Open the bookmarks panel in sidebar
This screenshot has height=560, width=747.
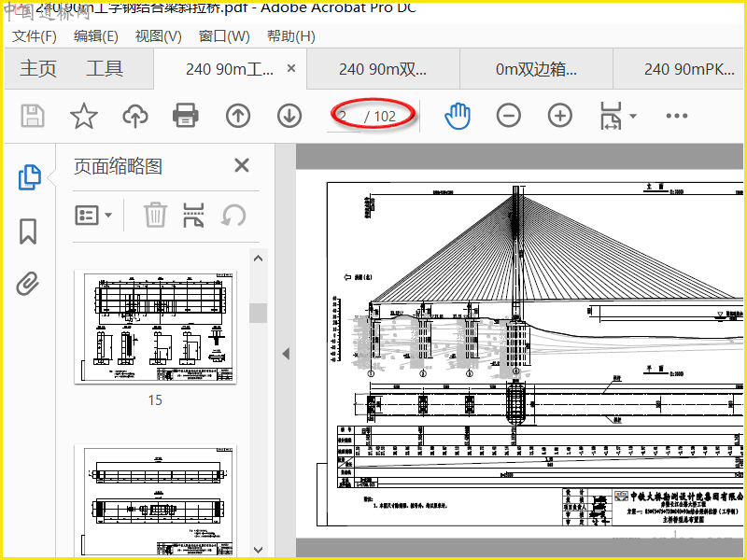click(28, 231)
